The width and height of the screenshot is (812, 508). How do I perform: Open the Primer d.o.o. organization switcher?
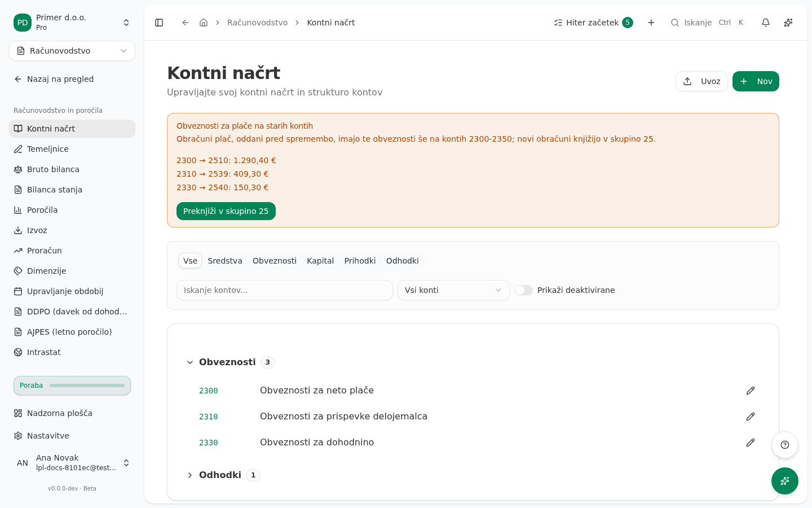[x=72, y=23]
